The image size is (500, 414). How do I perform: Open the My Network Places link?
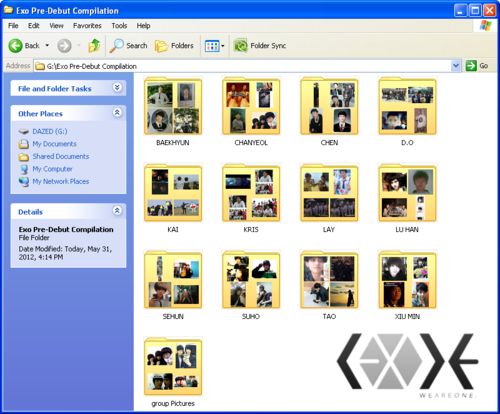61,181
